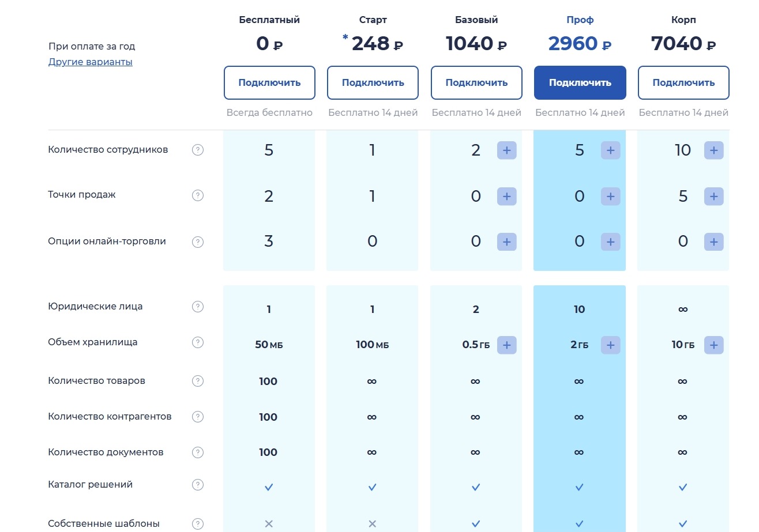Viewport: 759px width, 532px height.
Task: Click help icon next to Точки продаж
Action: pyautogui.click(x=198, y=195)
